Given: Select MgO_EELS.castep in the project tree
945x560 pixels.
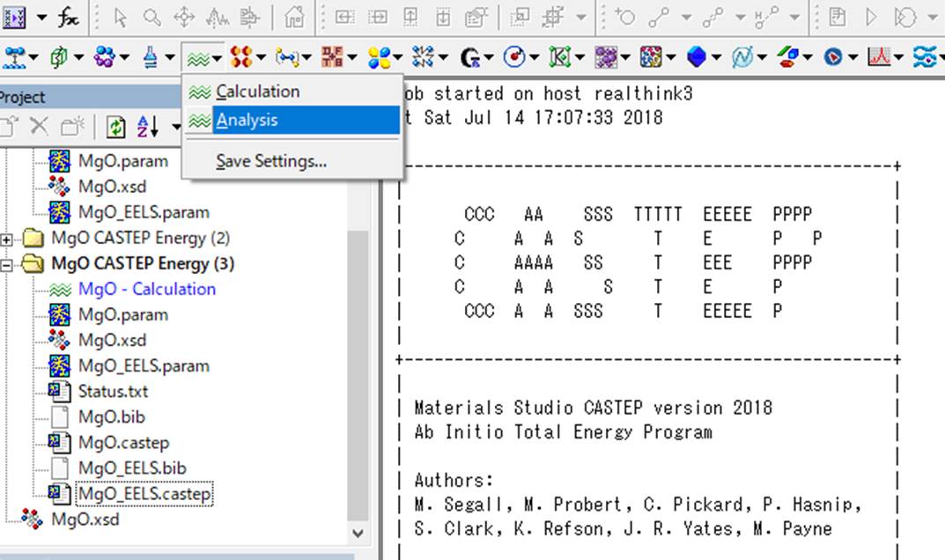Looking at the screenshot, I should [x=144, y=494].
